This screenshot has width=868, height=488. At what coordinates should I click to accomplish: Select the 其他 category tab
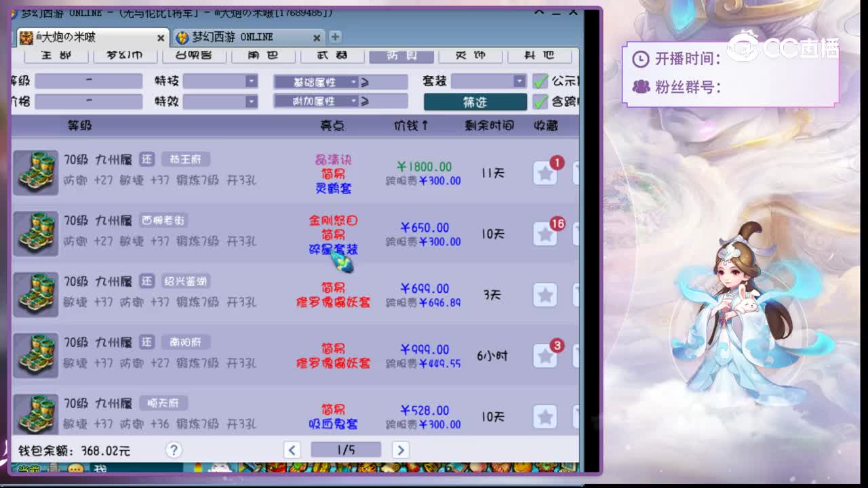coord(540,56)
